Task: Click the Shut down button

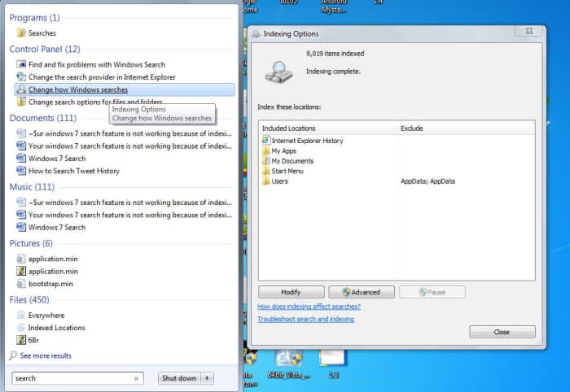Action: (x=179, y=378)
